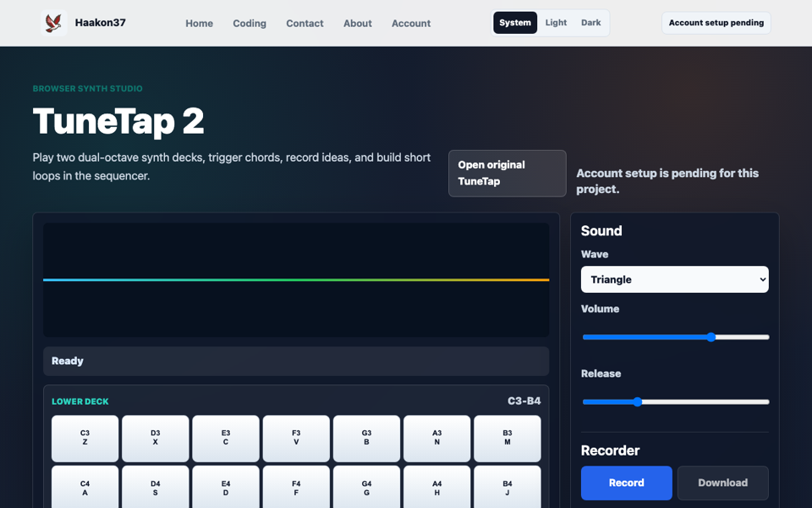This screenshot has width=812, height=508.
Task: Click the Wave label
Action: (595, 255)
